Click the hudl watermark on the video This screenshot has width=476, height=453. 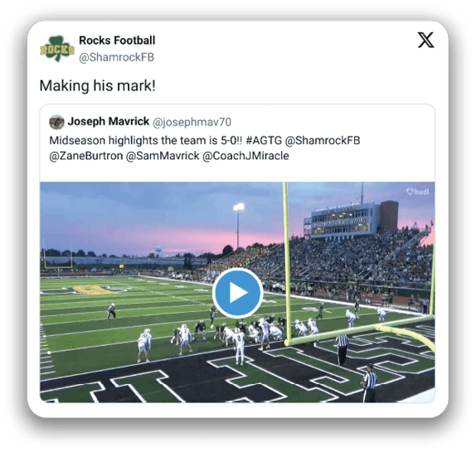pyautogui.click(x=418, y=192)
